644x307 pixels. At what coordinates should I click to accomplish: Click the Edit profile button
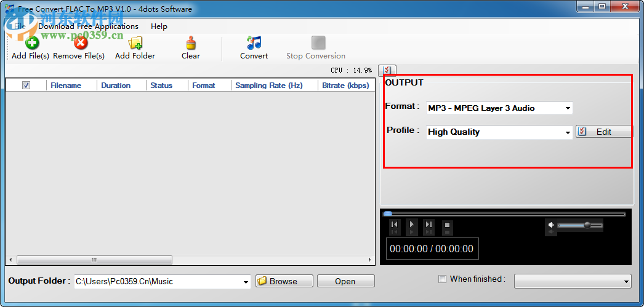point(604,132)
